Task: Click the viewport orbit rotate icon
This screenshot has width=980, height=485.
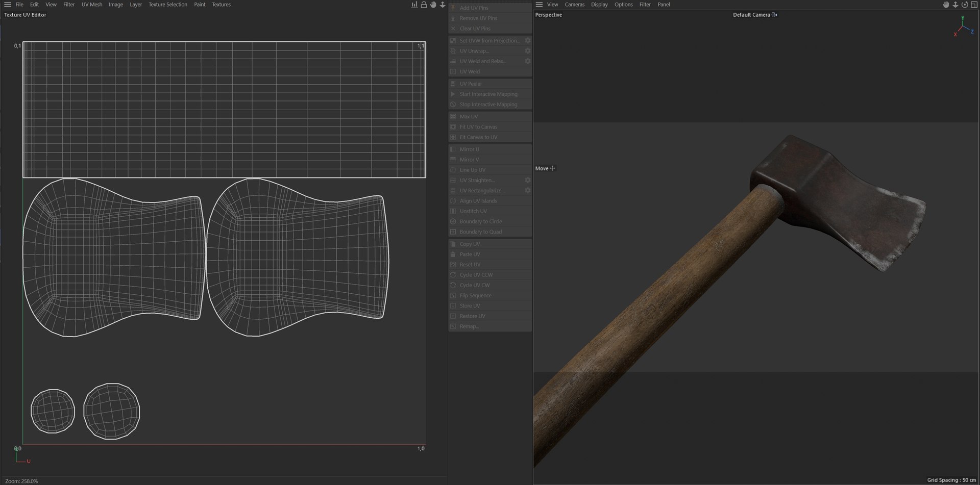Action: (x=965, y=5)
